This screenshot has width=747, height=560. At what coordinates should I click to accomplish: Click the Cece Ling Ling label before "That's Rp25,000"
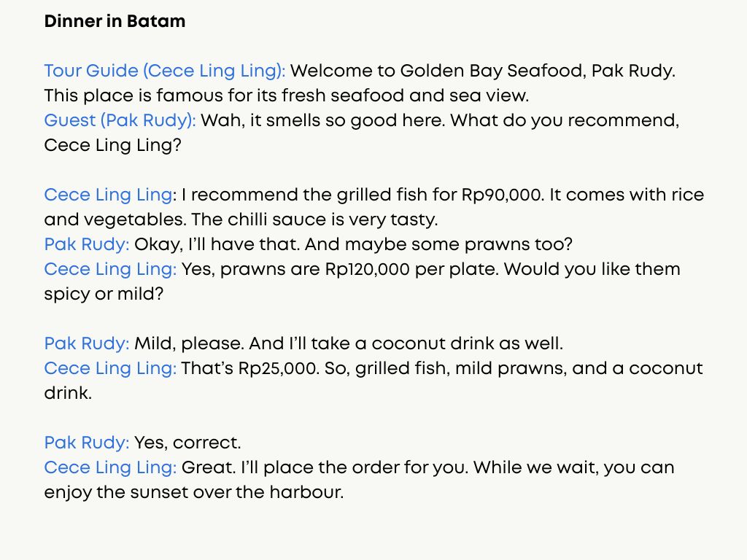[x=109, y=368]
